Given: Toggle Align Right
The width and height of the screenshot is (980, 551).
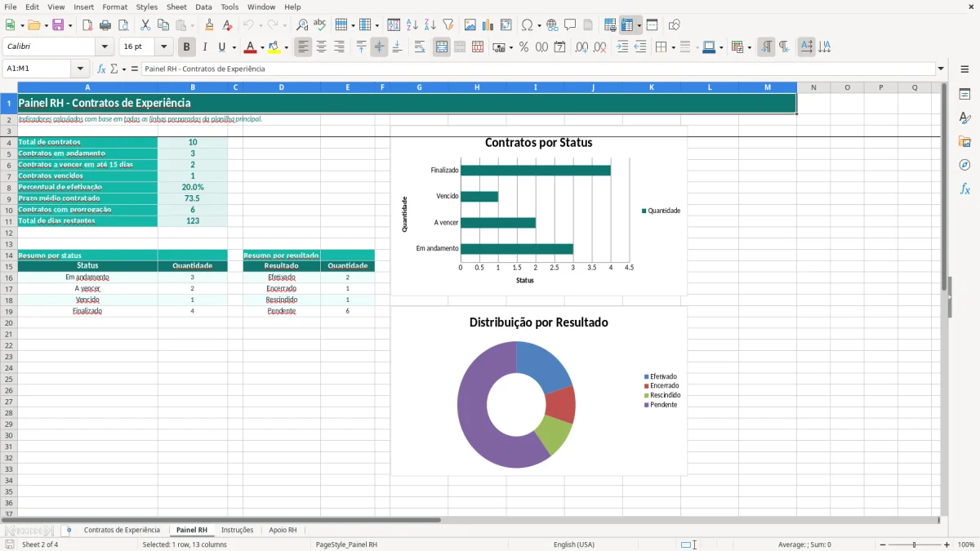Looking at the screenshot, I should 340,47.
